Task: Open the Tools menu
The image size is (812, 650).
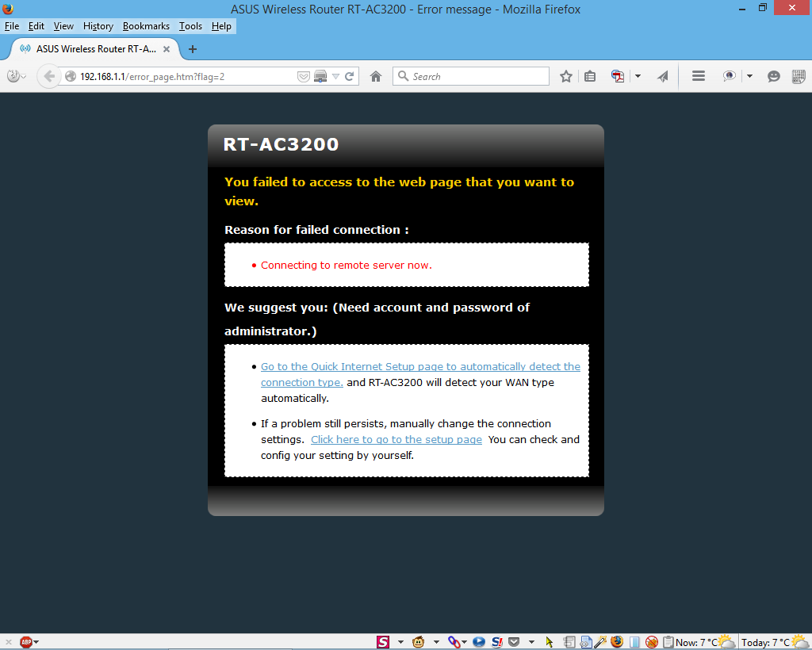Action: [x=190, y=26]
